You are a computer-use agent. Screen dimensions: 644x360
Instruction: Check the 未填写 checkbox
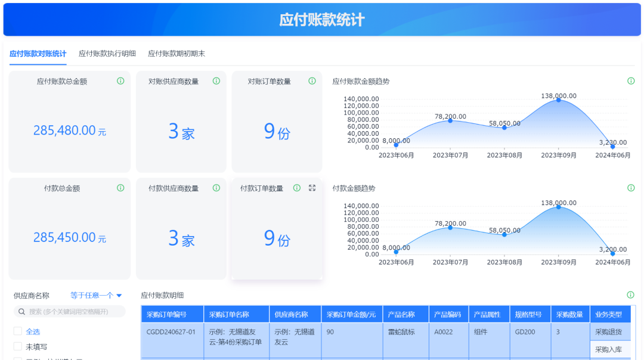tap(18, 346)
